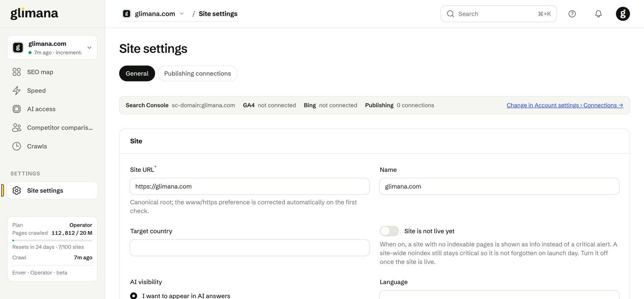Open the user avatar menu

(x=623, y=14)
